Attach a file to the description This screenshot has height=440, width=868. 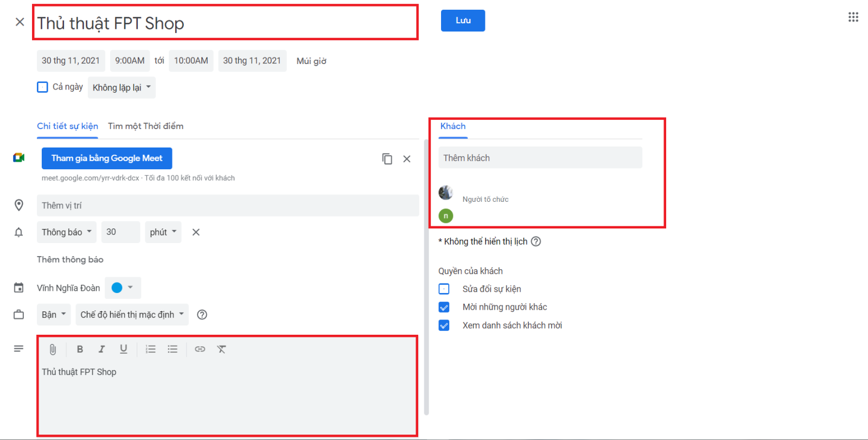(x=53, y=349)
